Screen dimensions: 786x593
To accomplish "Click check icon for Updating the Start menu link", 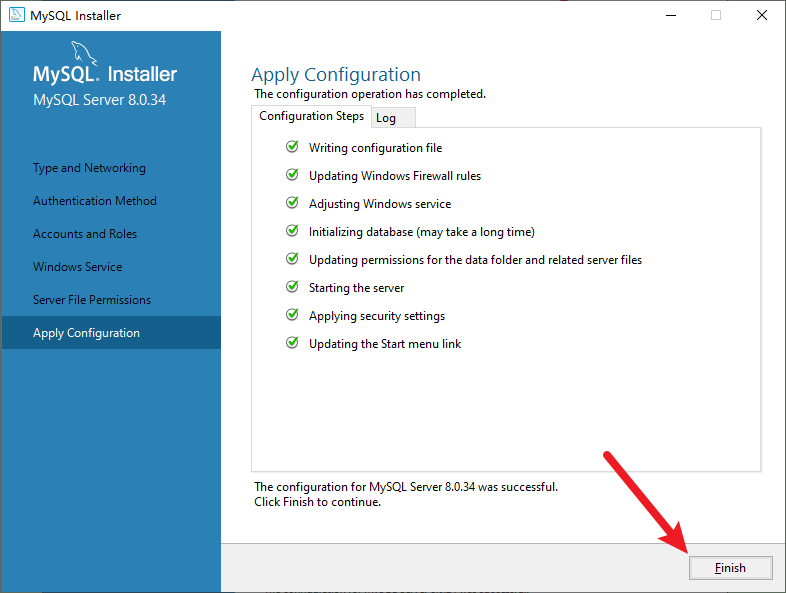I will coord(292,343).
